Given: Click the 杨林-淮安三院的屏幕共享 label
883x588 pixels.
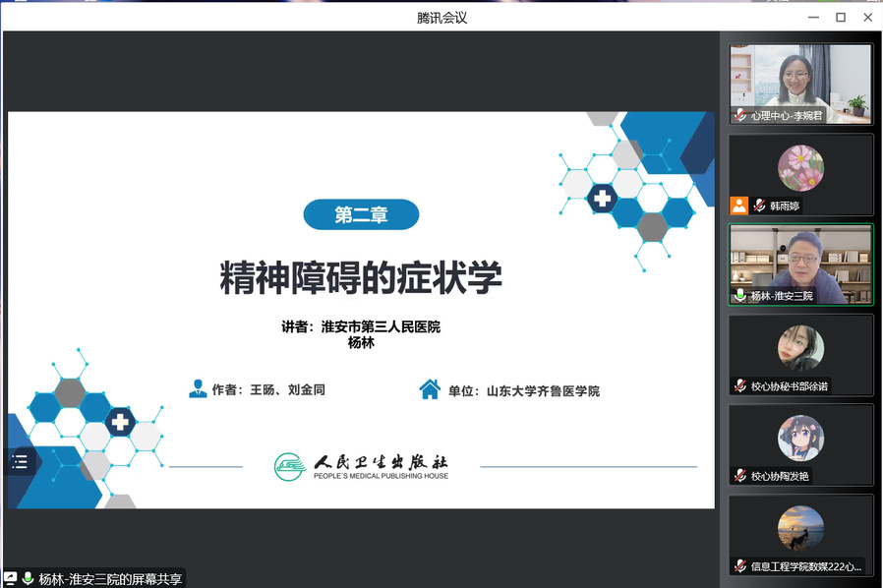Looking at the screenshot, I should pyautogui.click(x=110, y=578).
